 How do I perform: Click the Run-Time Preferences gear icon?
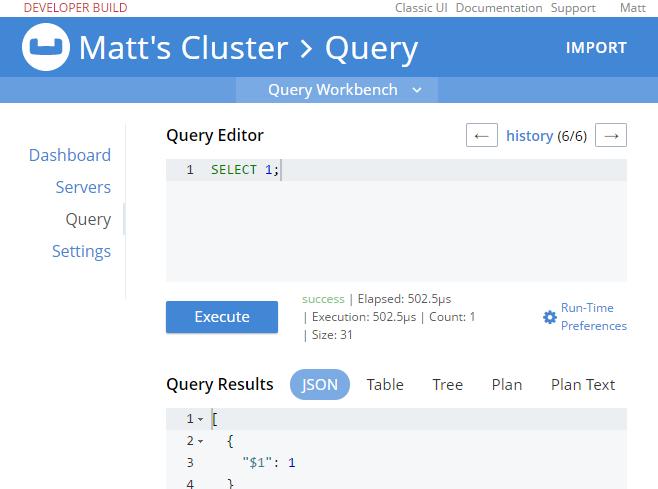(x=550, y=317)
